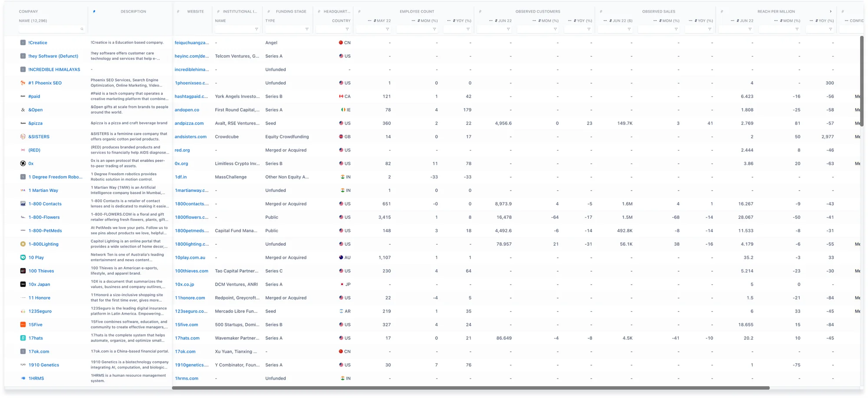Click the blue pin icon for Description column

point(94,12)
